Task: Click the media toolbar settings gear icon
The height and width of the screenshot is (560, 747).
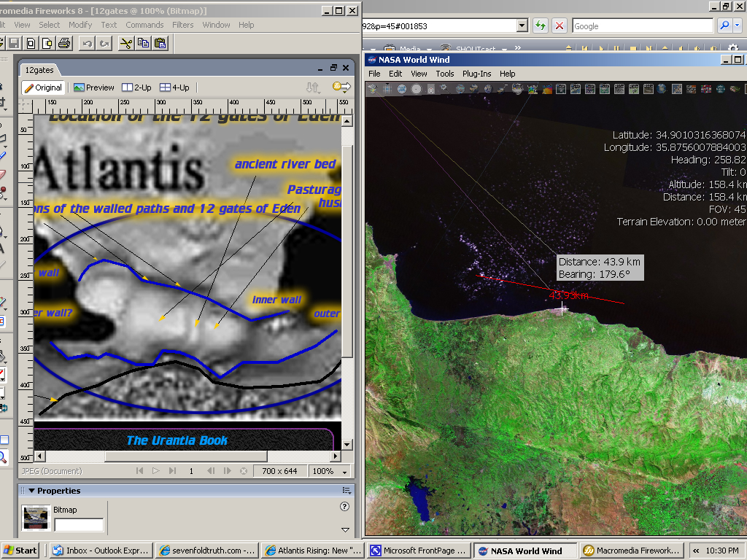Action: [x=733, y=48]
